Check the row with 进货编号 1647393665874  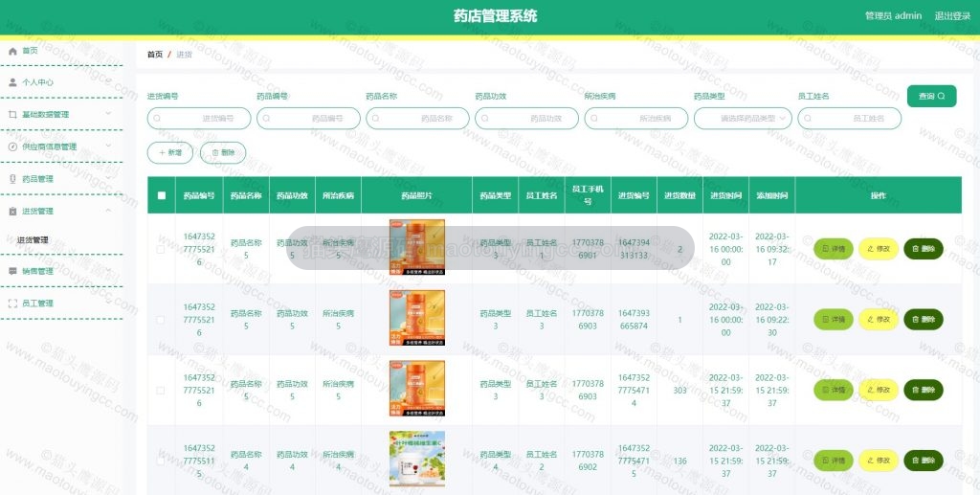161,320
